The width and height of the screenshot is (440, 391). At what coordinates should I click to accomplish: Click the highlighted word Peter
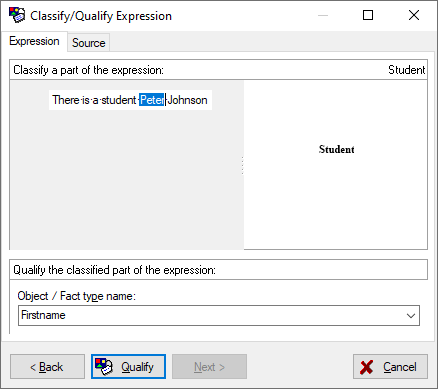click(152, 100)
